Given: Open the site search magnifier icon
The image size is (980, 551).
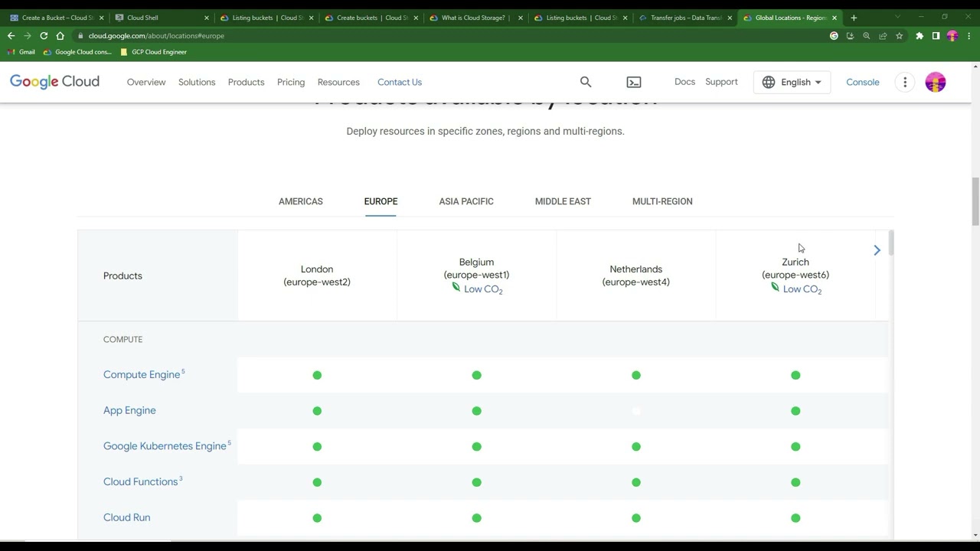Looking at the screenshot, I should point(586,82).
